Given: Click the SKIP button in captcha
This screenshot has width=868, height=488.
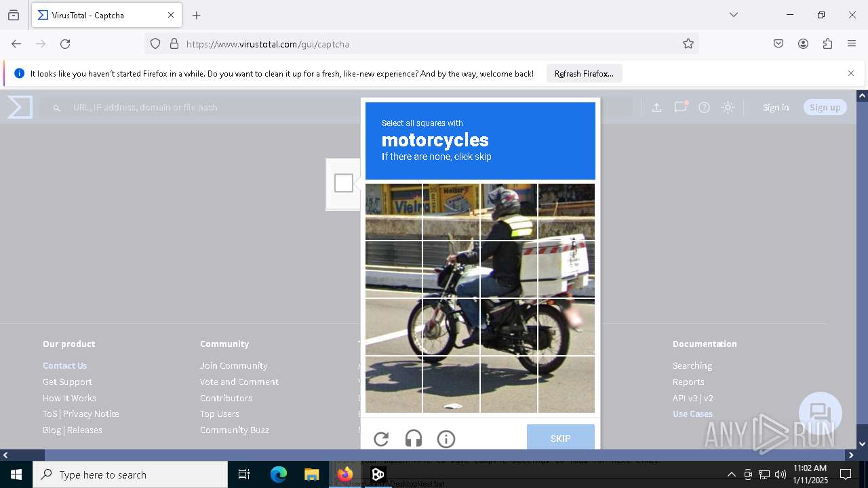Looking at the screenshot, I should pyautogui.click(x=561, y=439).
